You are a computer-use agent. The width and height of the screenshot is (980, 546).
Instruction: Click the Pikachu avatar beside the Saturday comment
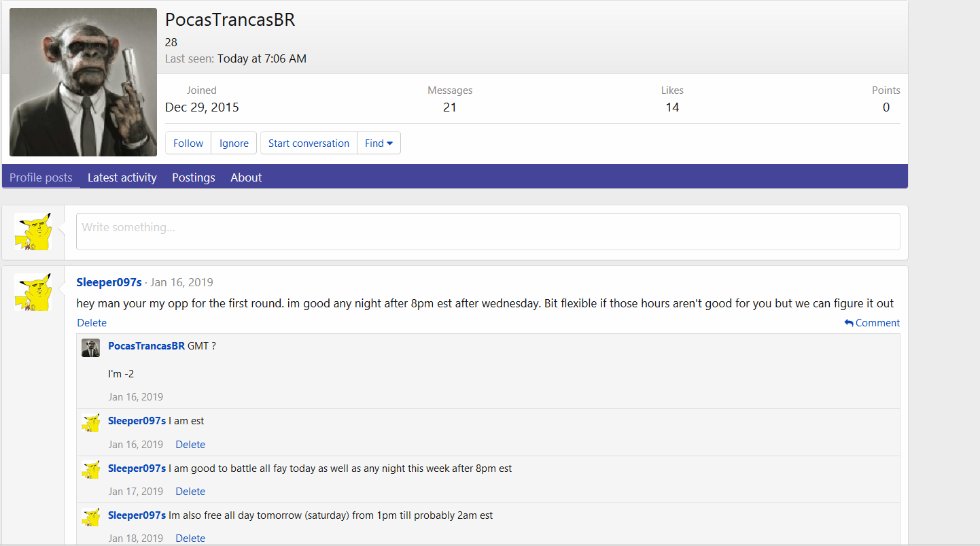pyautogui.click(x=90, y=517)
